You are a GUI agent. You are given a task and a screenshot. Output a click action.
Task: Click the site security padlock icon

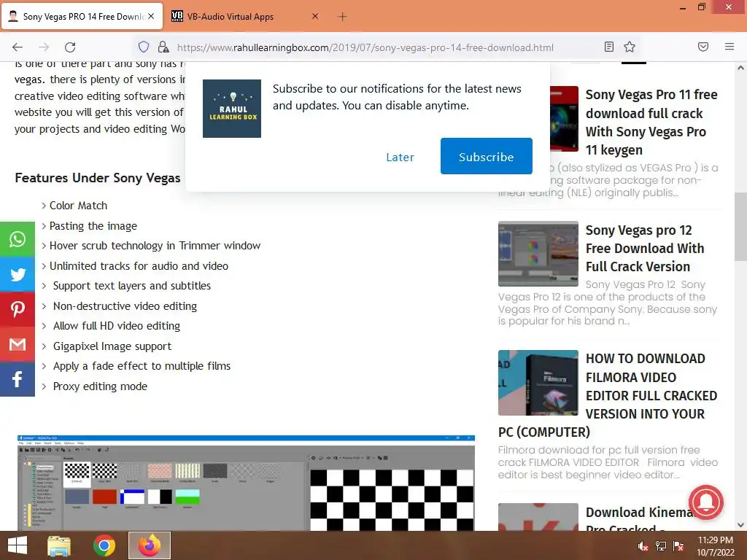(163, 47)
